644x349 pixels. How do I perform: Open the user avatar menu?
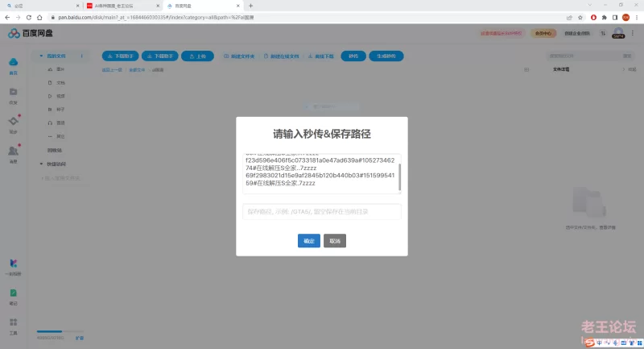(618, 33)
